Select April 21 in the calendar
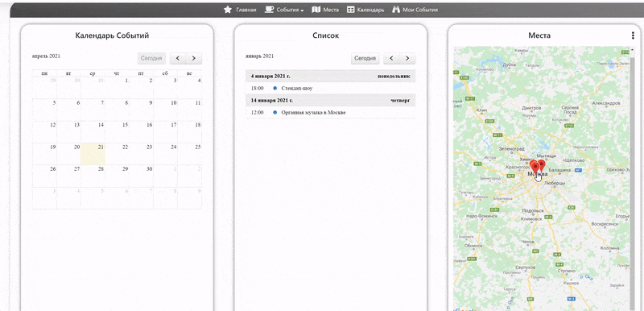The image size is (644, 311). coord(93,154)
